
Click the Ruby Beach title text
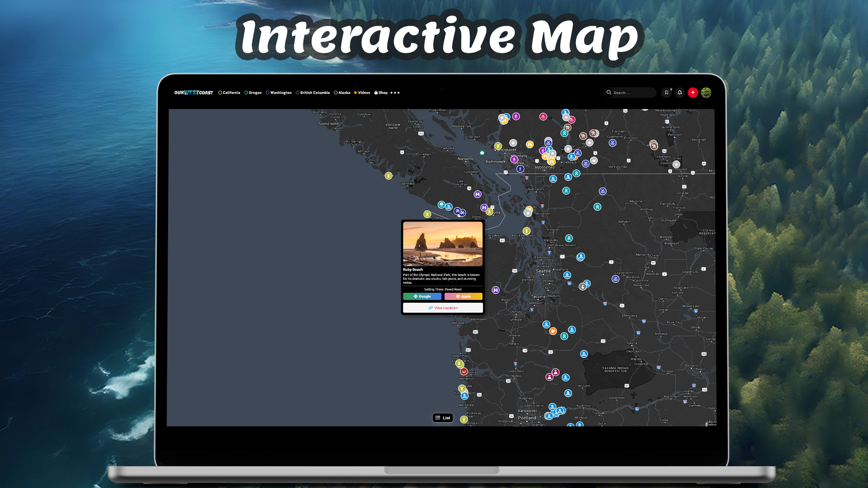[413, 270]
